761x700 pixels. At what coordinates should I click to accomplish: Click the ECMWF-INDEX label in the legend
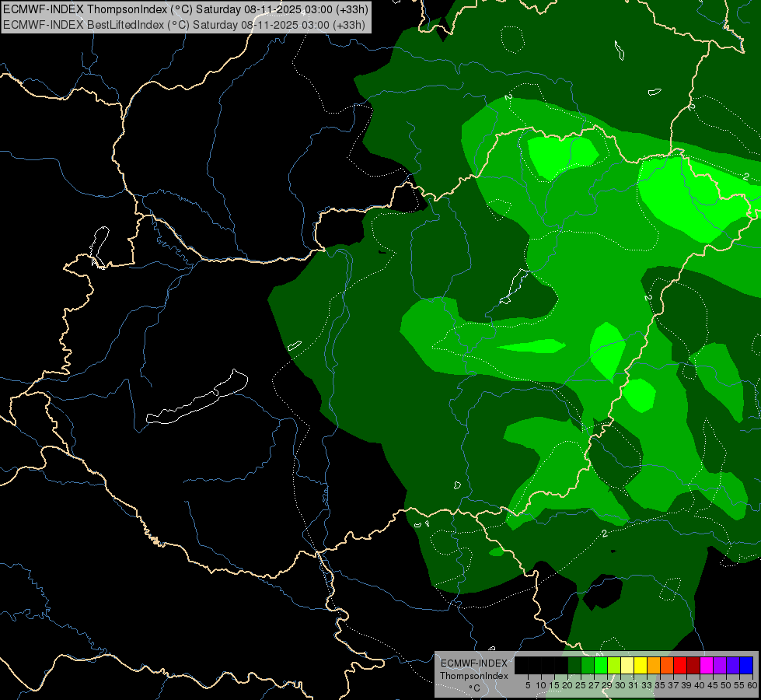pyautogui.click(x=474, y=663)
